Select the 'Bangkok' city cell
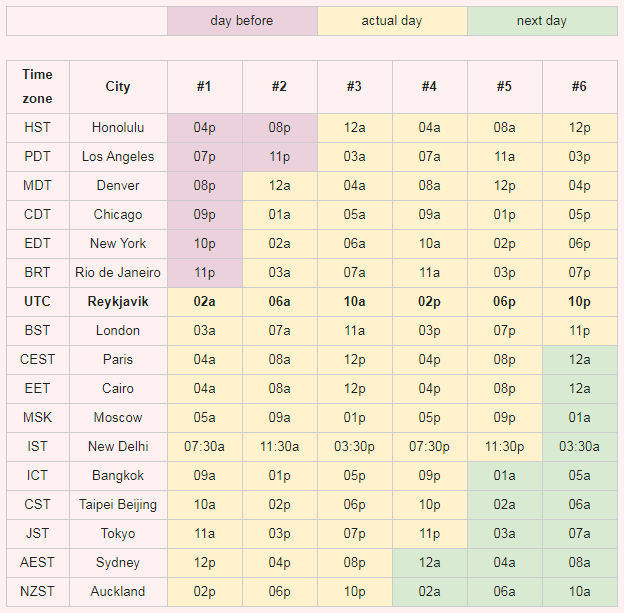624x613 pixels. 118,476
